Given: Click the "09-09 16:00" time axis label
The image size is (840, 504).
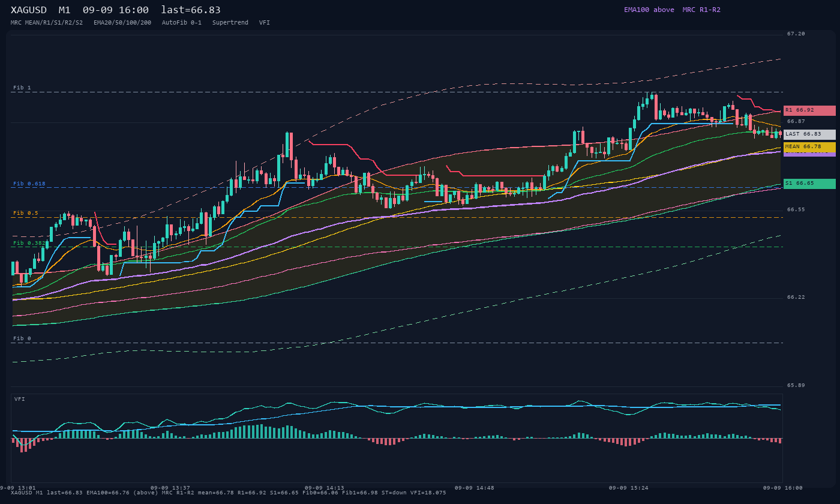Looking at the screenshot, I should coord(783,488).
